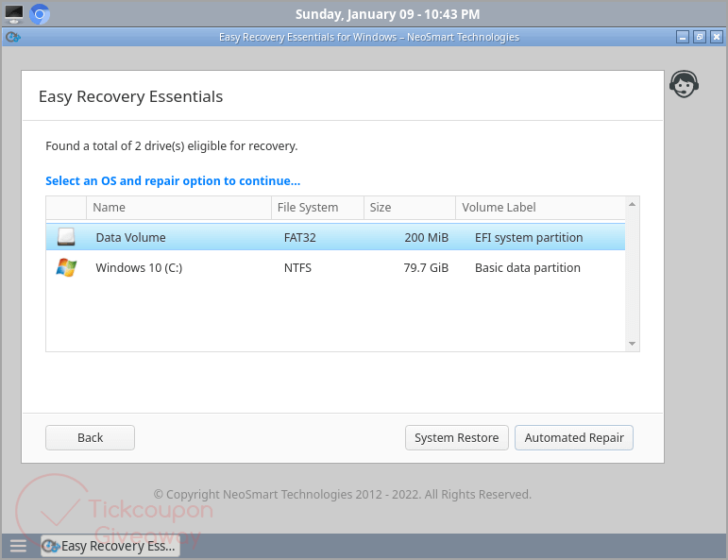Viewport: 728px width, 560px height.
Task: Click the 79.7 GiB size cell
Action: point(426,268)
